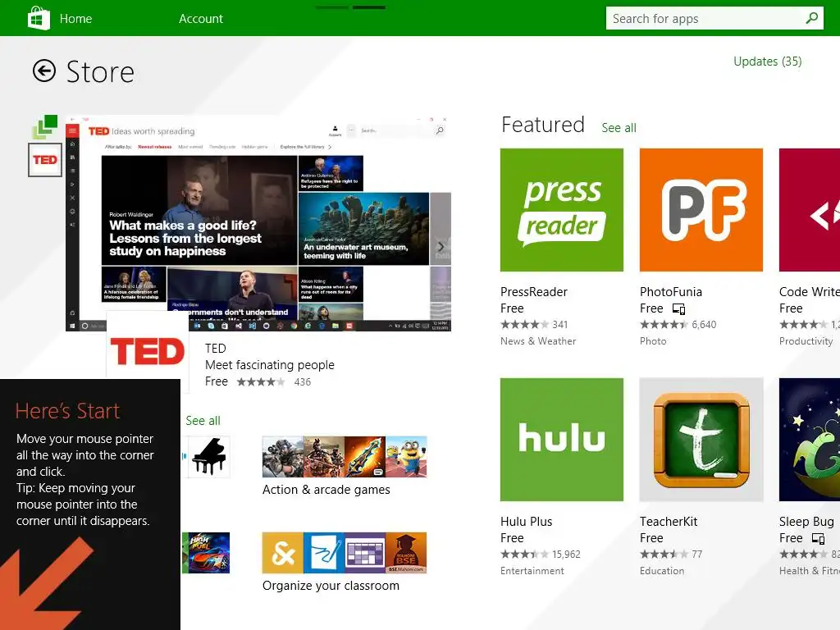Click the PressReader app name

tap(533, 292)
